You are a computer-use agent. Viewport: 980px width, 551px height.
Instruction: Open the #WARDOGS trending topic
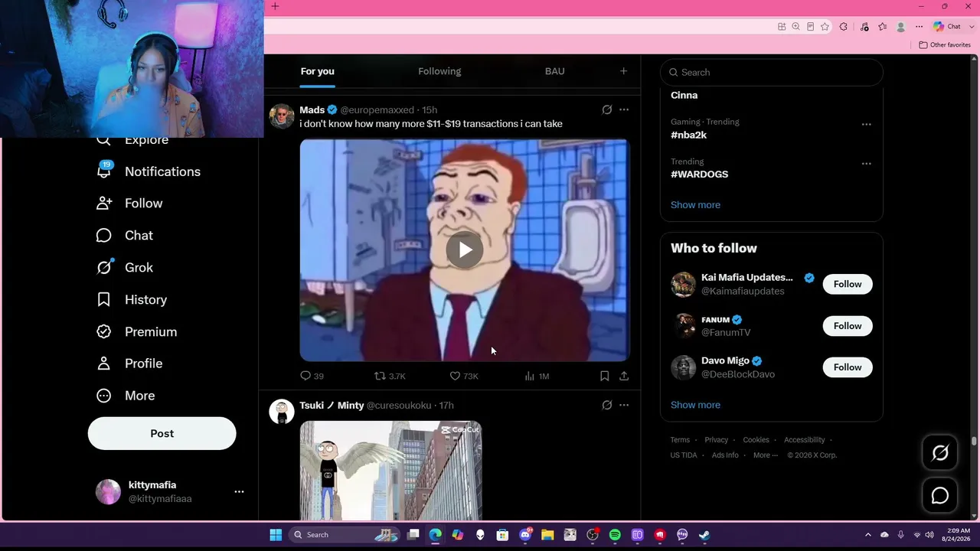[x=700, y=174]
